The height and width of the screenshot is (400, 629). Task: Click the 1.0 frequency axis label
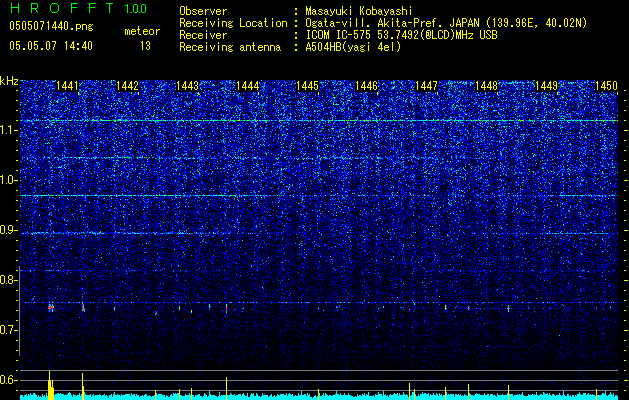click(x=8, y=180)
